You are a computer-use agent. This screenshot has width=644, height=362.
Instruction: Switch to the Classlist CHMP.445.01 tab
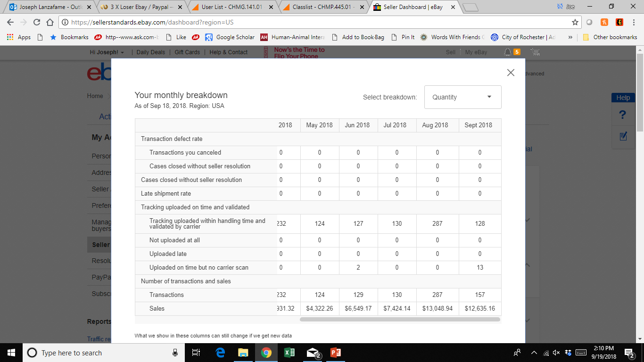pyautogui.click(x=322, y=7)
